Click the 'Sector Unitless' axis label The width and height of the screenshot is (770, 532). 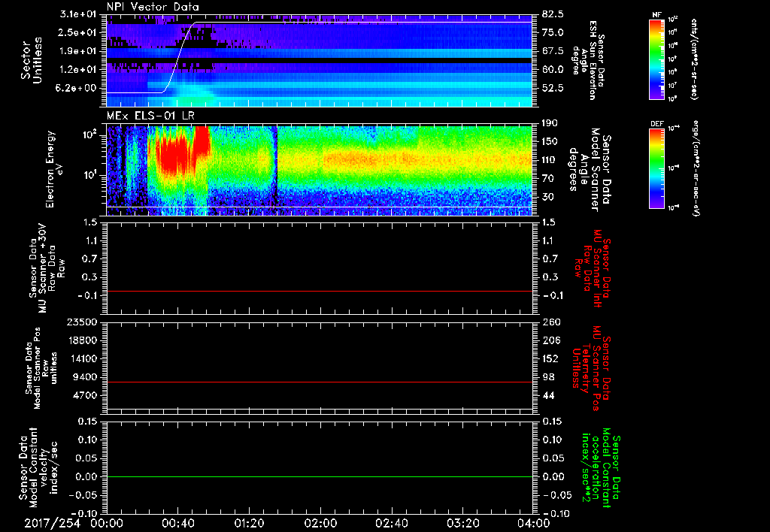pos(32,60)
